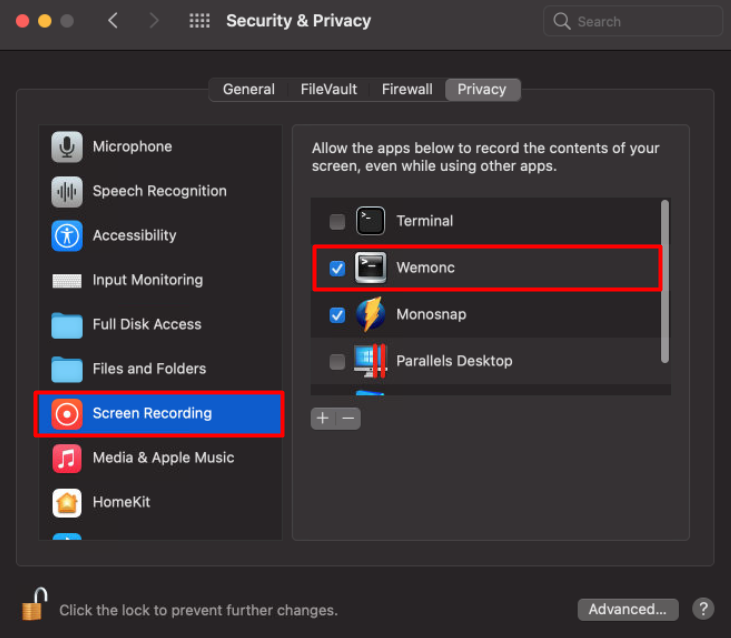
Task: Uncheck the Wemonc screen recording checkbox
Action: [337, 268]
